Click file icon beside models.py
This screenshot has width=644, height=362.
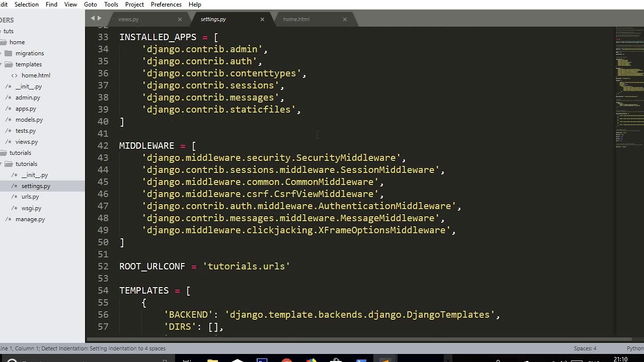point(8,120)
